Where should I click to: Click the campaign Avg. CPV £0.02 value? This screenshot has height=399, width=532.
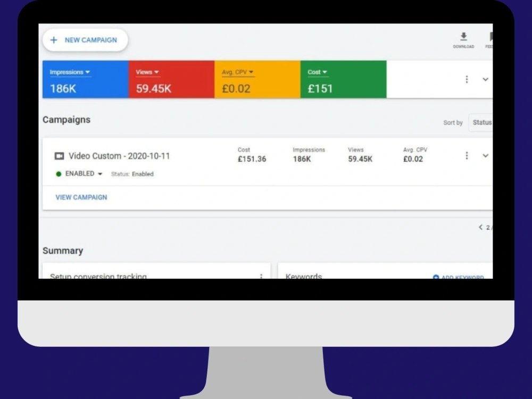coord(413,159)
